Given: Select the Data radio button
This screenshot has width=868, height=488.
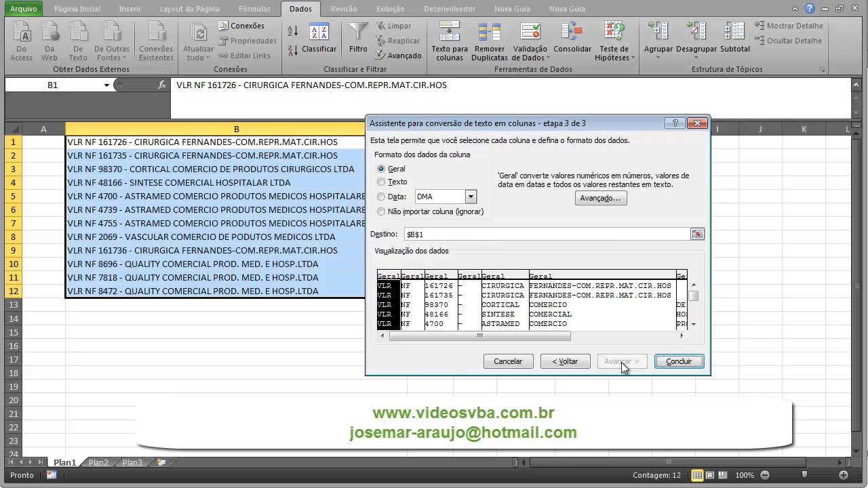Looking at the screenshot, I should coord(381,197).
